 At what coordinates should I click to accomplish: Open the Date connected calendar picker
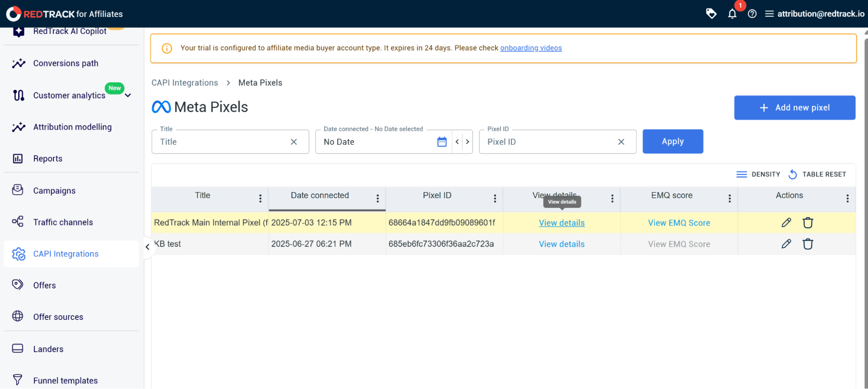(442, 142)
